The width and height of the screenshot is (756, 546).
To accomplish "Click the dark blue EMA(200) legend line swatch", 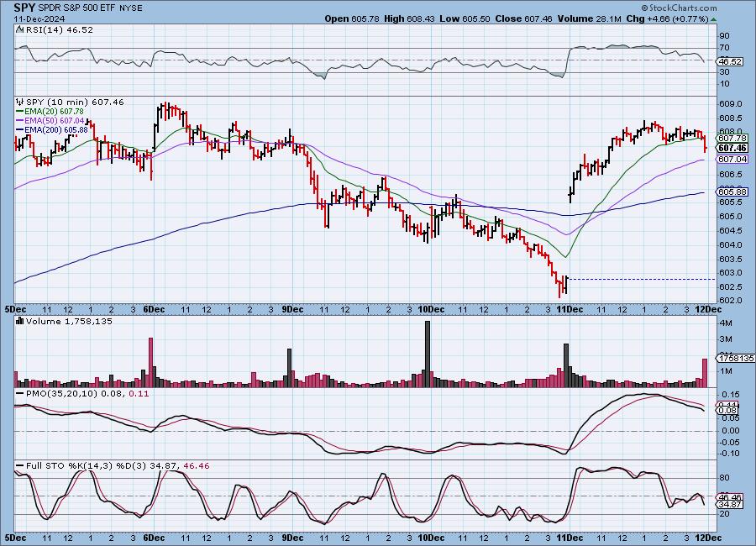I will (20, 129).
